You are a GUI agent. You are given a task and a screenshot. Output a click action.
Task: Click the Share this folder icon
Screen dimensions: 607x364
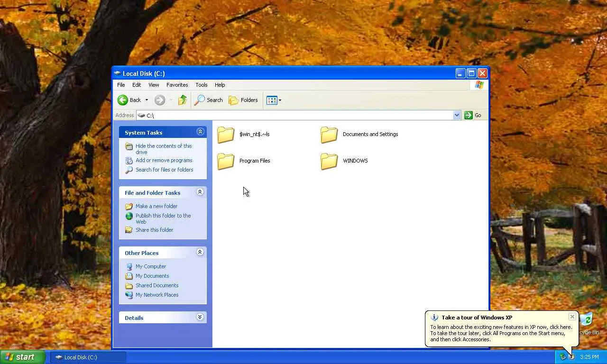pyautogui.click(x=129, y=230)
